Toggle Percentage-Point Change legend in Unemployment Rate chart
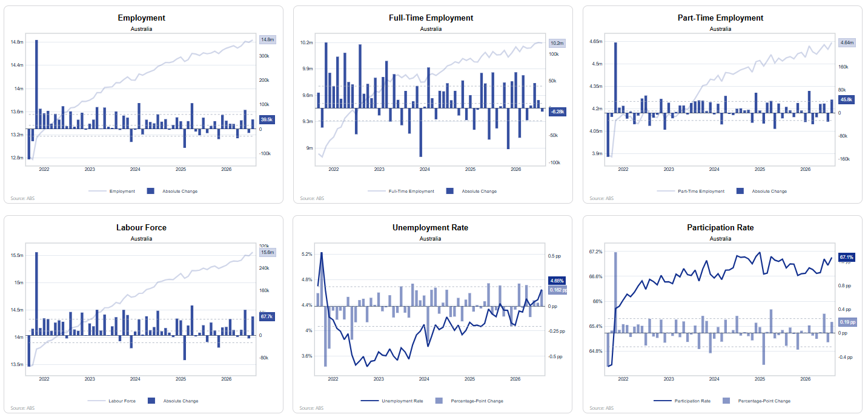The width and height of the screenshot is (868, 417). (469, 401)
